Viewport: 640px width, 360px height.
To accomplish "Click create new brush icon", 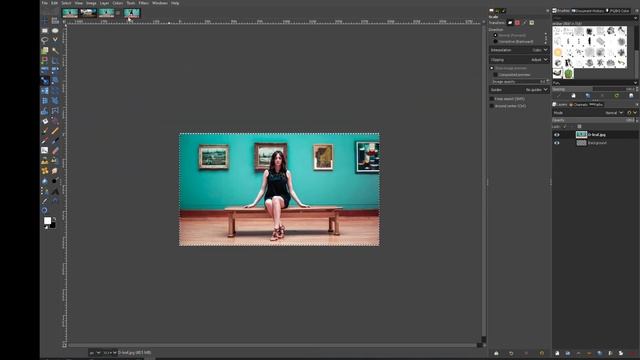I will click(x=573, y=96).
